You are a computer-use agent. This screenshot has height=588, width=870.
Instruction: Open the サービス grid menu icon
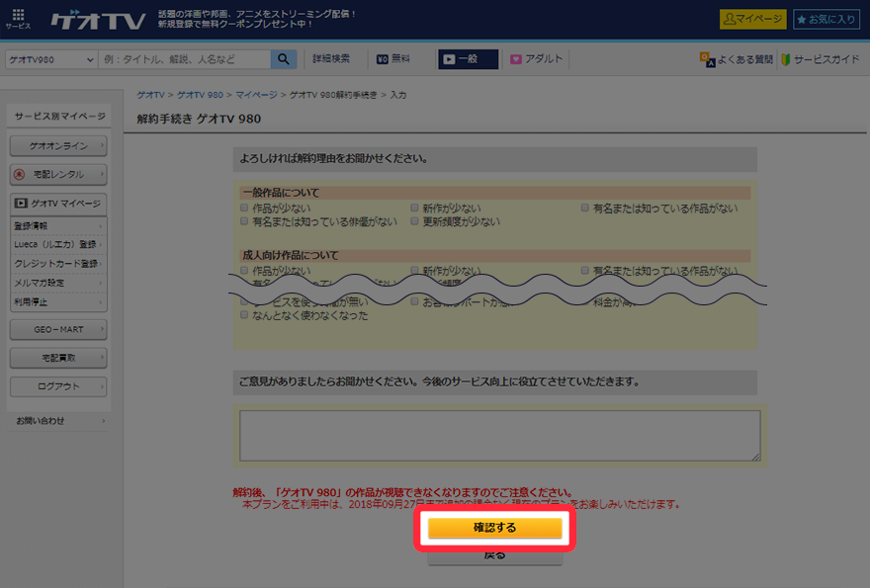click(x=18, y=19)
